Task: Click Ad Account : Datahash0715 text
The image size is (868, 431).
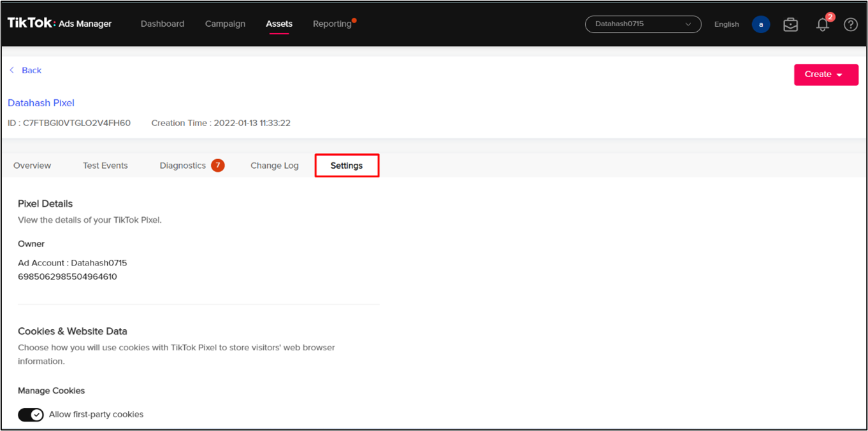Action: [x=73, y=263]
